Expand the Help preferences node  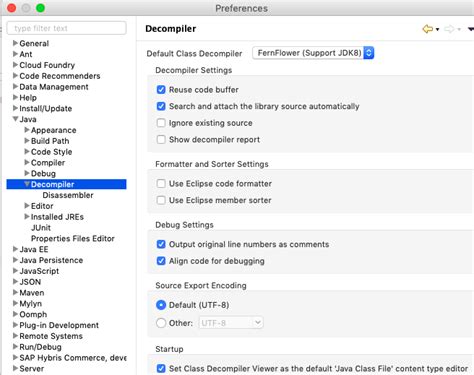pyautogui.click(x=15, y=97)
